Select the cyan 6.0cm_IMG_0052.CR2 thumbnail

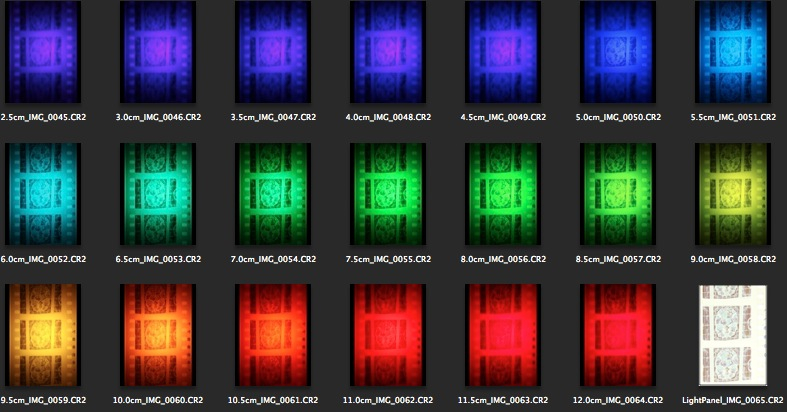43,193
